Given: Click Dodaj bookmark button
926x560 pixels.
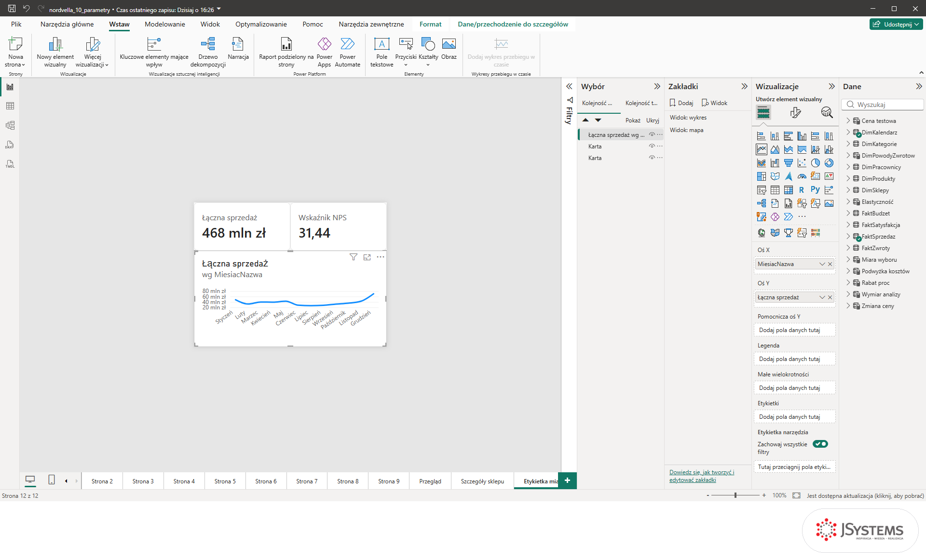Looking at the screenshot, I should [681, 103].
